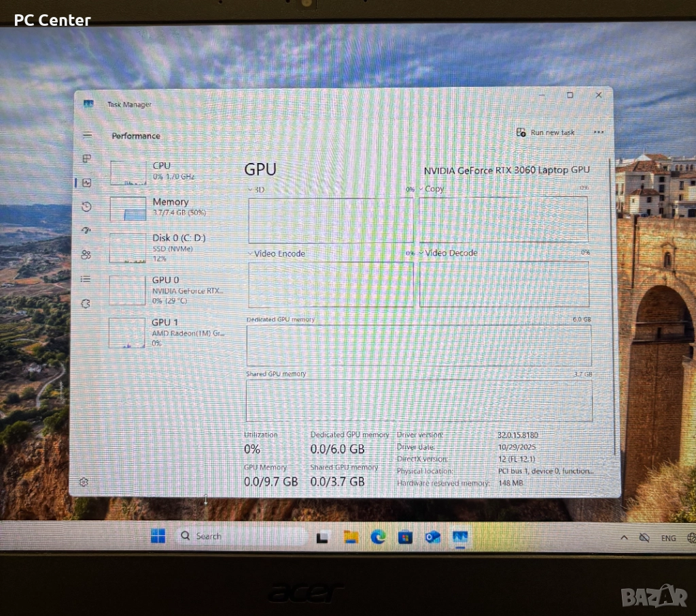696x616 pixels.
Task: Expand the 3D engine graph dropdown
Action: (250, 189)
